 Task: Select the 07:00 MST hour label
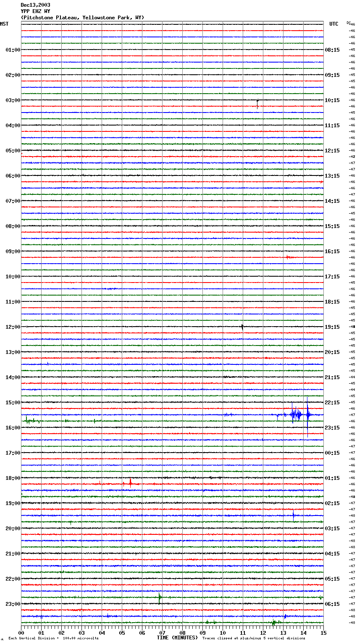click(x=13, y=201)
